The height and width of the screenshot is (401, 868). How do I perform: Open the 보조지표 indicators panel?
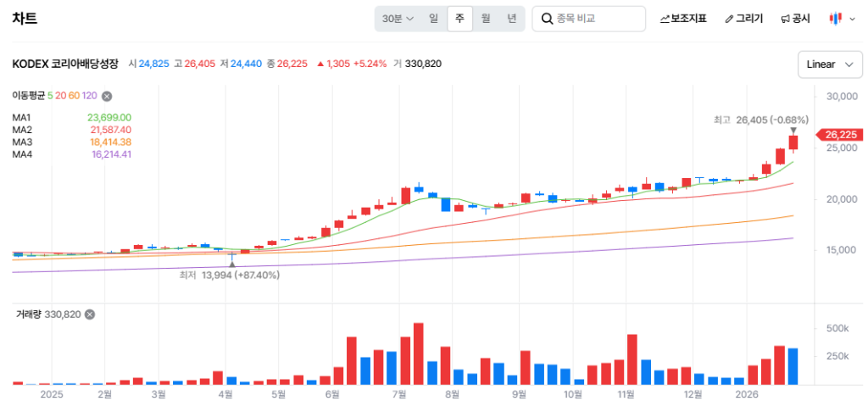point(683,19)
